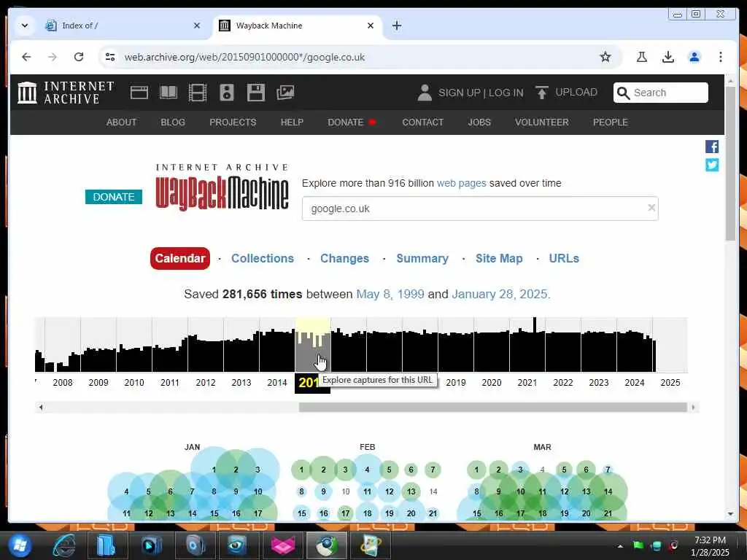Reload the page

point(79,57)
